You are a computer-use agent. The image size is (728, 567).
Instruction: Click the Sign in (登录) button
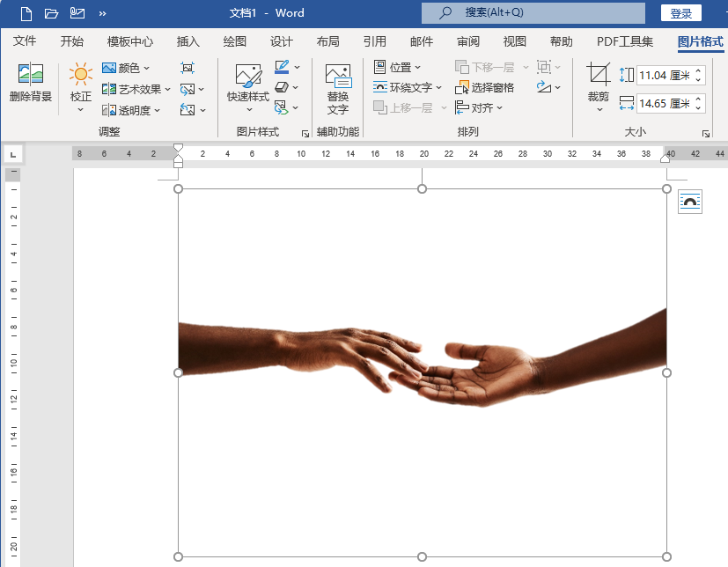[x=680, y=13]
